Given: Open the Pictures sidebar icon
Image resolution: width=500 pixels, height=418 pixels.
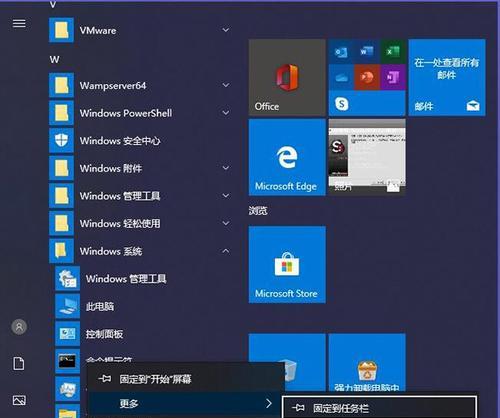Looking at the screenshot, I should [19, 400].
